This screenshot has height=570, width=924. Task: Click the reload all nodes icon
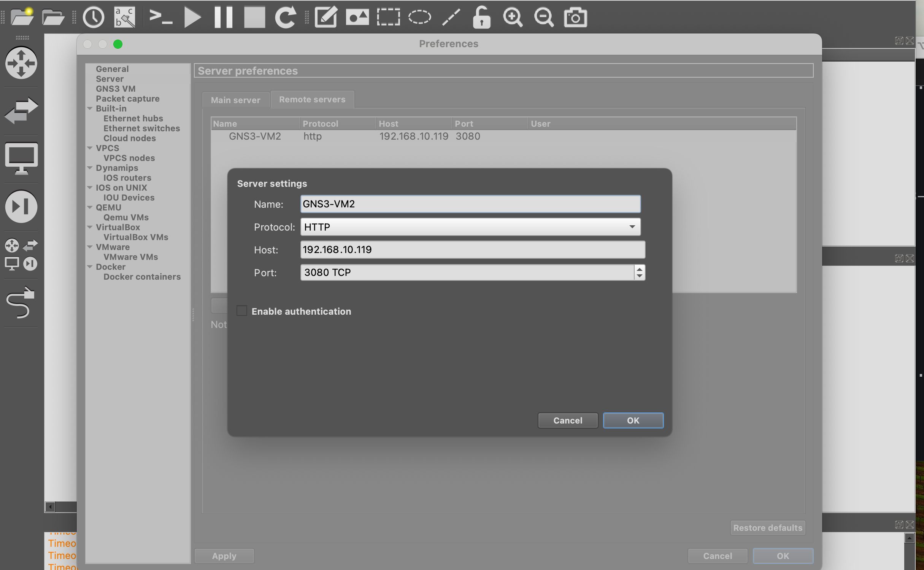coord(285,17)
